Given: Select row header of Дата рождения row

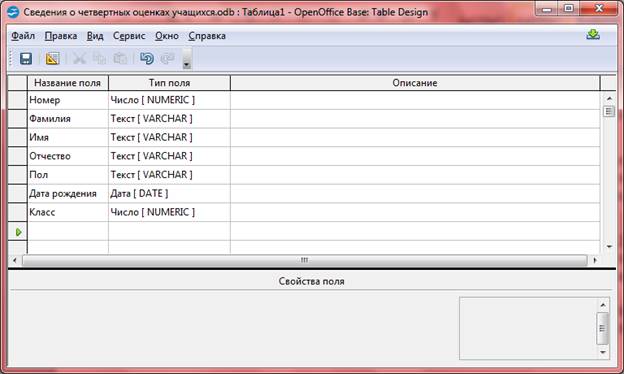Looking at the screenshot, I should click(x=18, y=193).
